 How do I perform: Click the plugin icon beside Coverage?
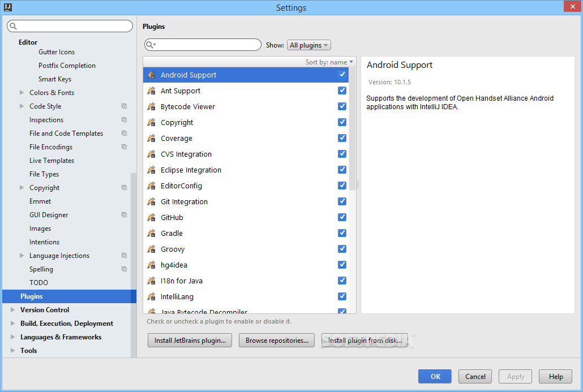click(x=151, y=138)
